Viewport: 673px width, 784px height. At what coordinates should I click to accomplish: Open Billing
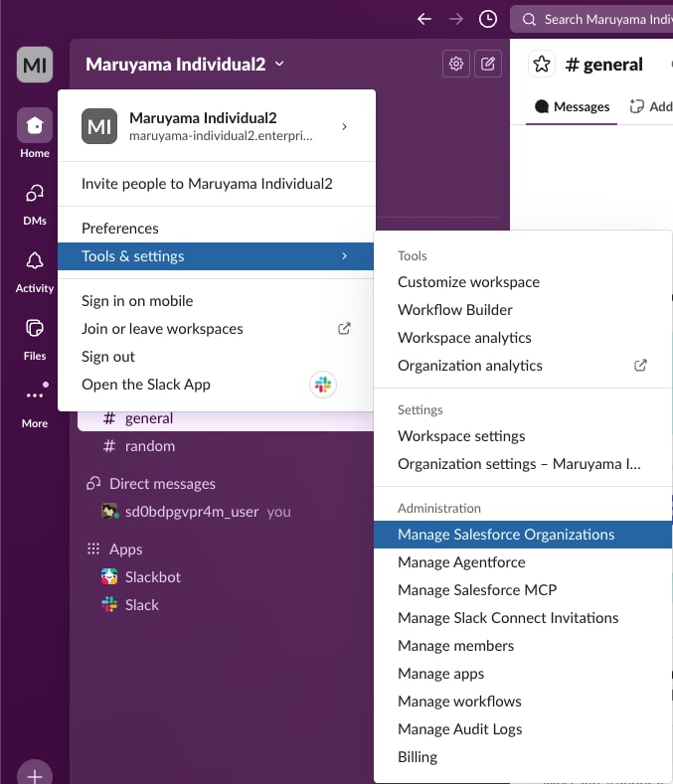522,757
